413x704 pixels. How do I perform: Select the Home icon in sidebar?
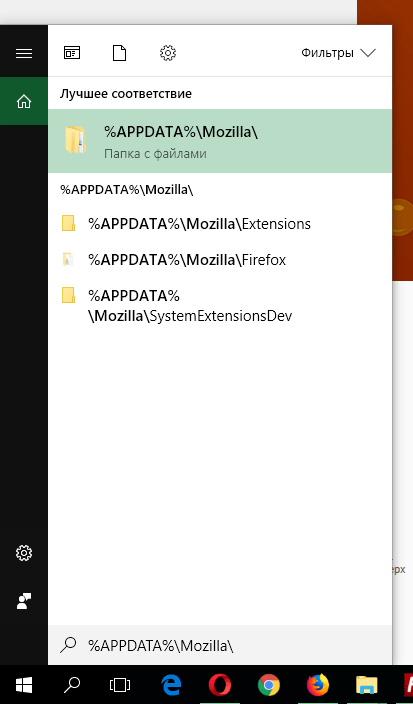24,102
